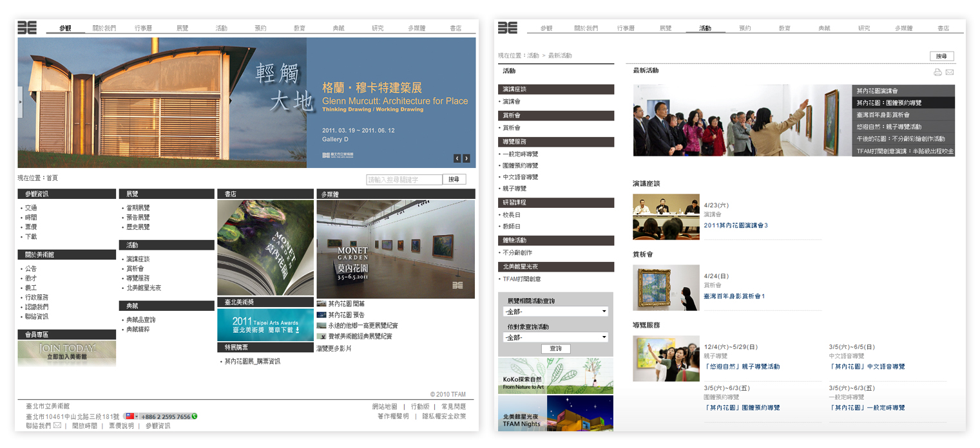Click 搜尋 button beside search field, left page
The image size is (980, 448).
coord(454,180)
